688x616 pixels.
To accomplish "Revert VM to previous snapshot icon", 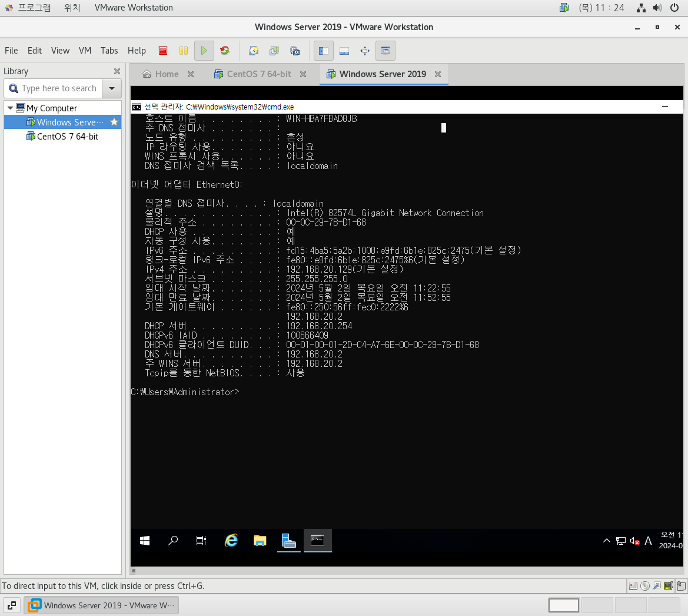I will [x=274, y=51].
